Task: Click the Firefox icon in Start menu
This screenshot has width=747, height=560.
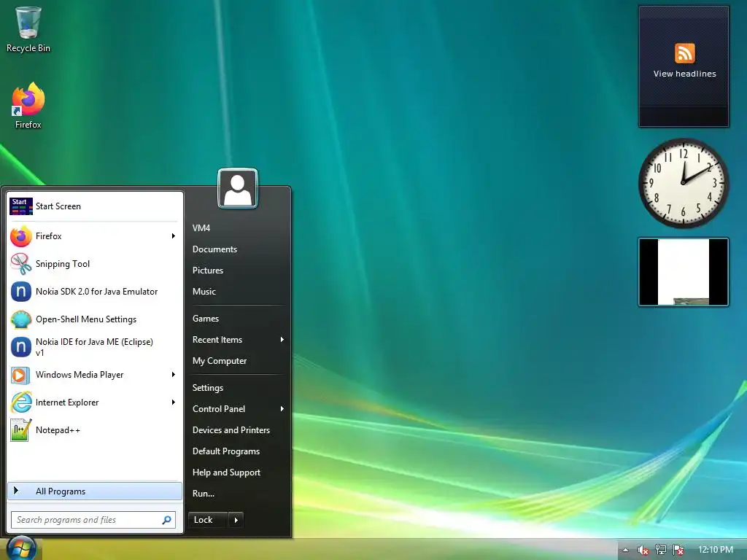Action: coord(21,236)
